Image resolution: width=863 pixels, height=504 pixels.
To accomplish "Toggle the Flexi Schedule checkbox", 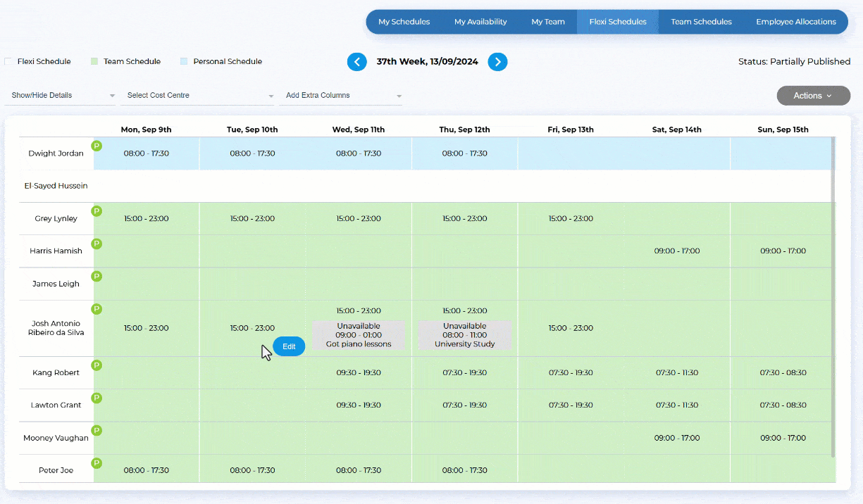I will [x=8, y=62].
